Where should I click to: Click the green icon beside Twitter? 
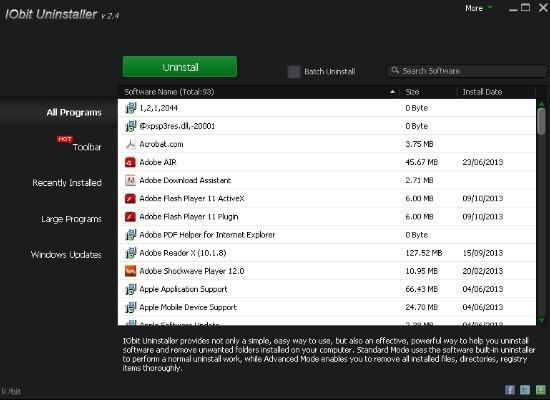(541, 389)
